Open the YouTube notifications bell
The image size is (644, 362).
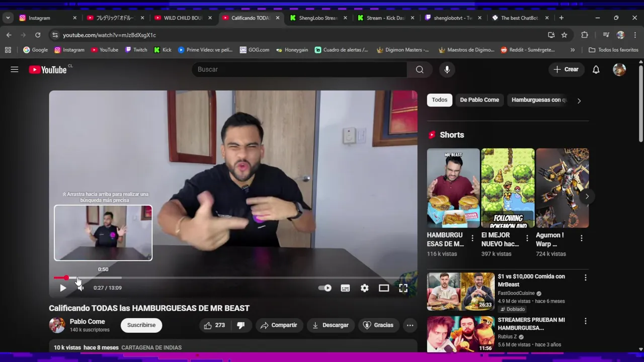point(596,69)
